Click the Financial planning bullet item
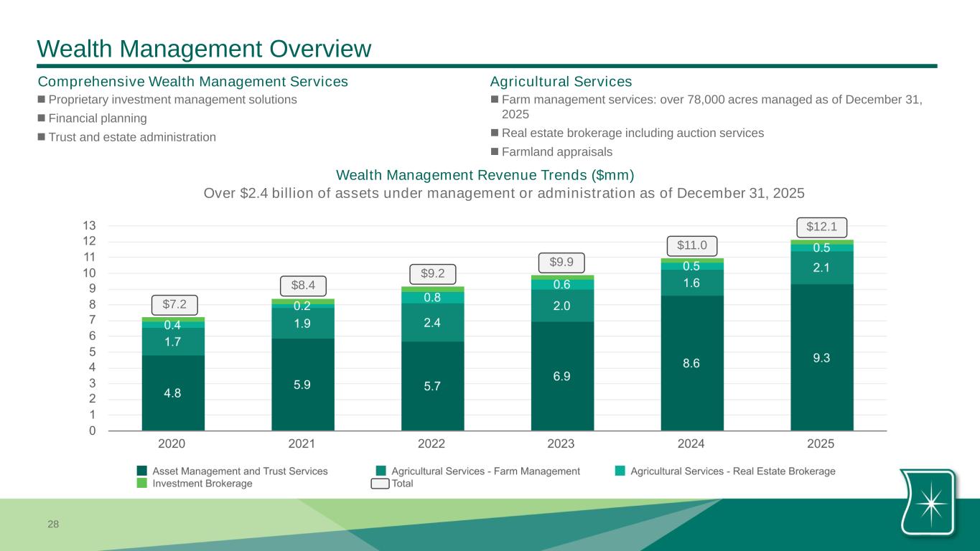980x551 pixels. tap(98, 118)
